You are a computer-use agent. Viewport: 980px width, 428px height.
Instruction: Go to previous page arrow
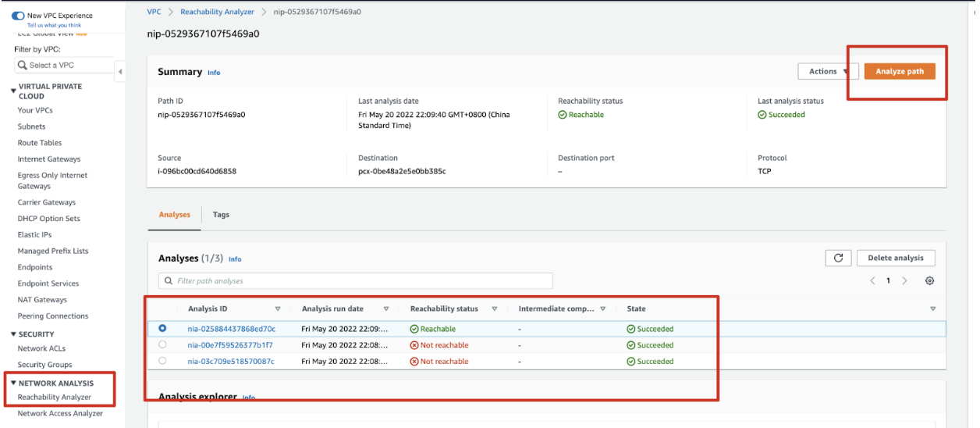(872, 281)
